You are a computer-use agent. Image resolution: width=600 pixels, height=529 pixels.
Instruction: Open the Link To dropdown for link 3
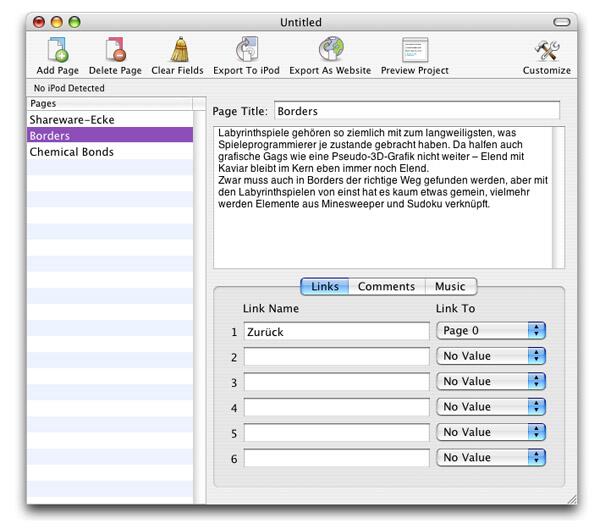tap(491, 381)
